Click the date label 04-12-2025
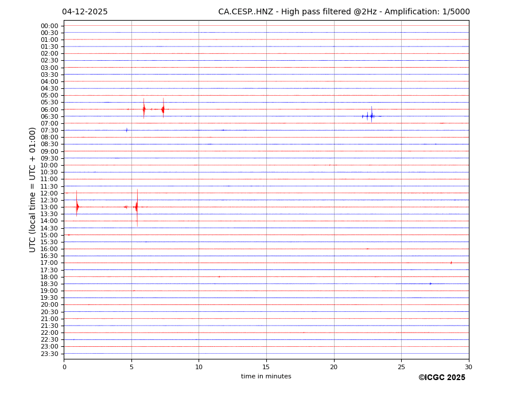 (85, 12)
